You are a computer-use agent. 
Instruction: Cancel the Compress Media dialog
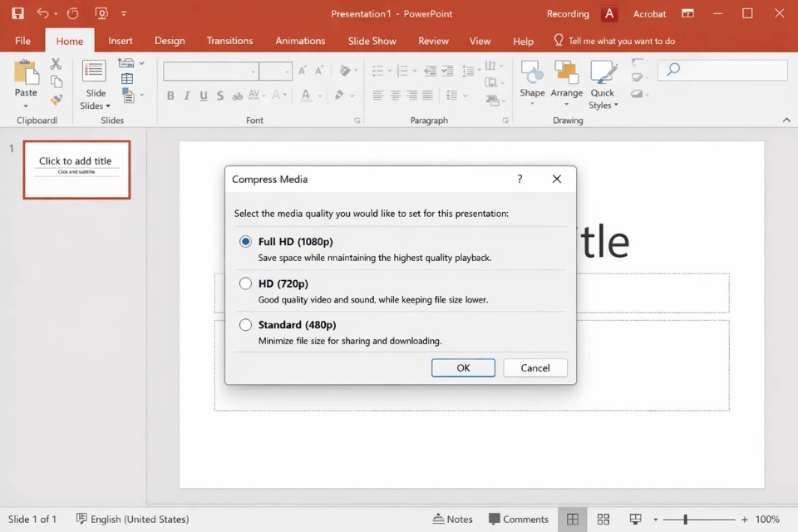[534, 367]
